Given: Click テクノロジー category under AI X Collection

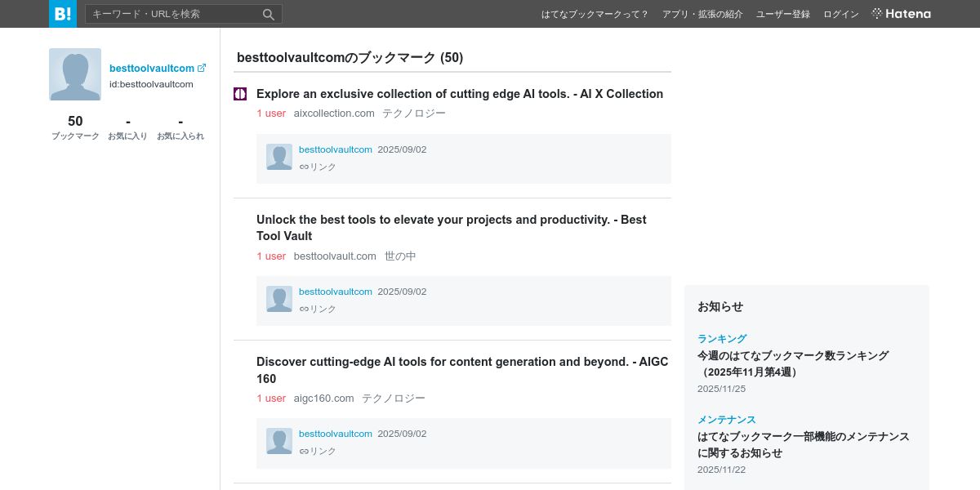Looking at the screenshot, I should click(x=414, y=114).
